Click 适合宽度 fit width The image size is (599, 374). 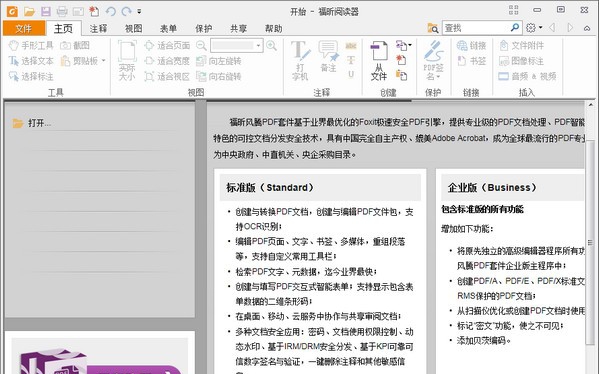(167, 61)
